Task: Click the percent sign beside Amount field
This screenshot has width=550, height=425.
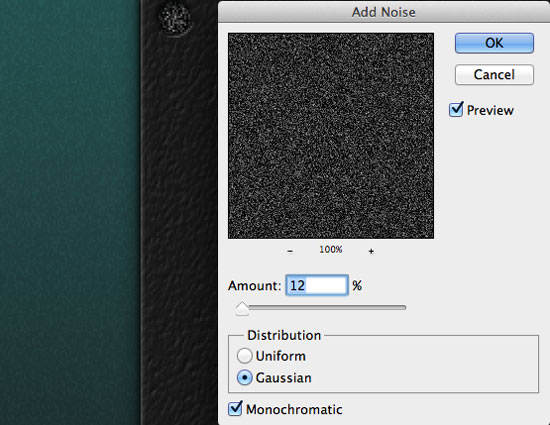Action: pyautogui.click(x=357, y=285)
